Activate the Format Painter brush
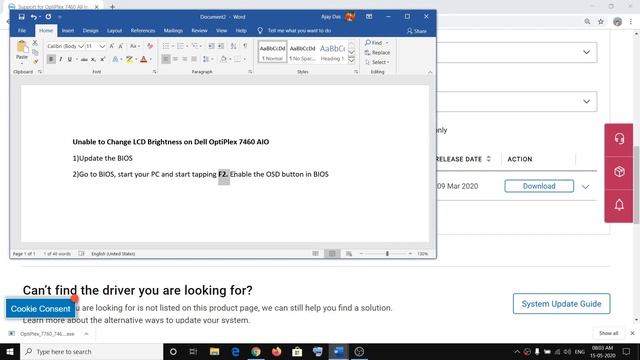This screenshot has width=640, height=360. 35,61
